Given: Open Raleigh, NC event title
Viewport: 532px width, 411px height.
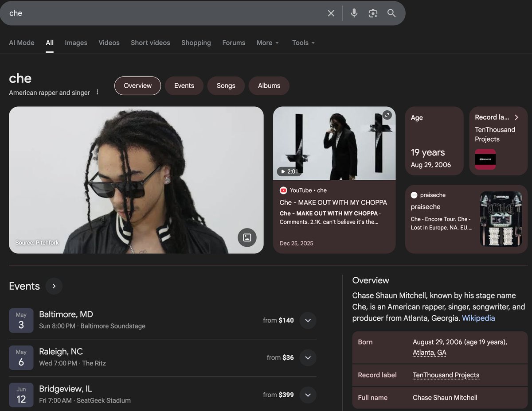Looking at the screenshot, I should [x=61, y=351].
